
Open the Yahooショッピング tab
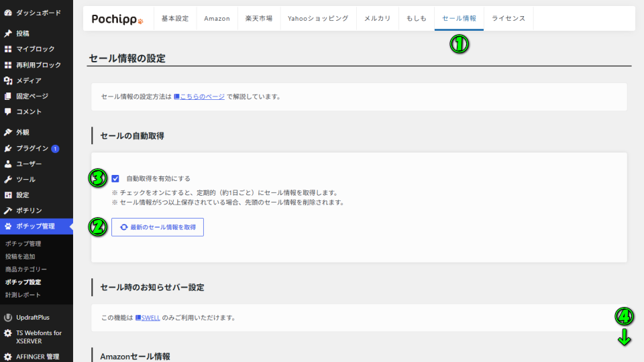[318, 19]
